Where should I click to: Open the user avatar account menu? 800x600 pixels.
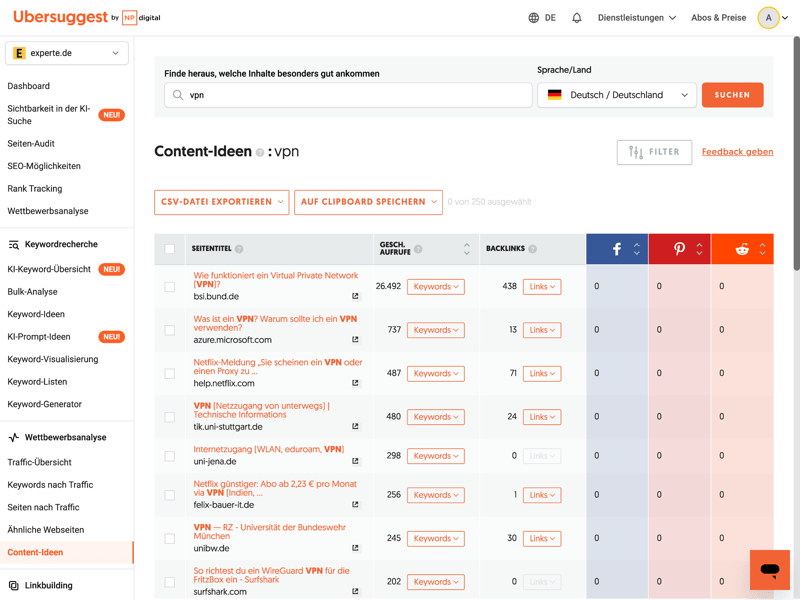coord(769,18)
